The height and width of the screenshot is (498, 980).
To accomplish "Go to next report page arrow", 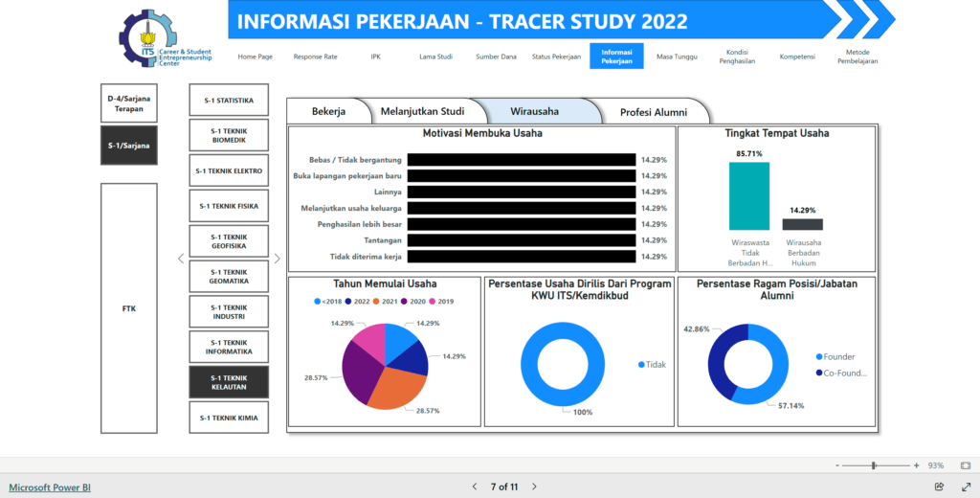I will pyautogui.click(x=534, y=487).
